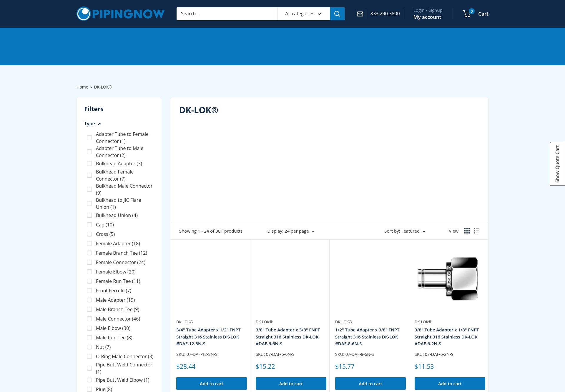The height and width of the screenshot is (392, 565).
Task: Add DAF-6-6N-S adapter to cart
Action: coord(291,383)
